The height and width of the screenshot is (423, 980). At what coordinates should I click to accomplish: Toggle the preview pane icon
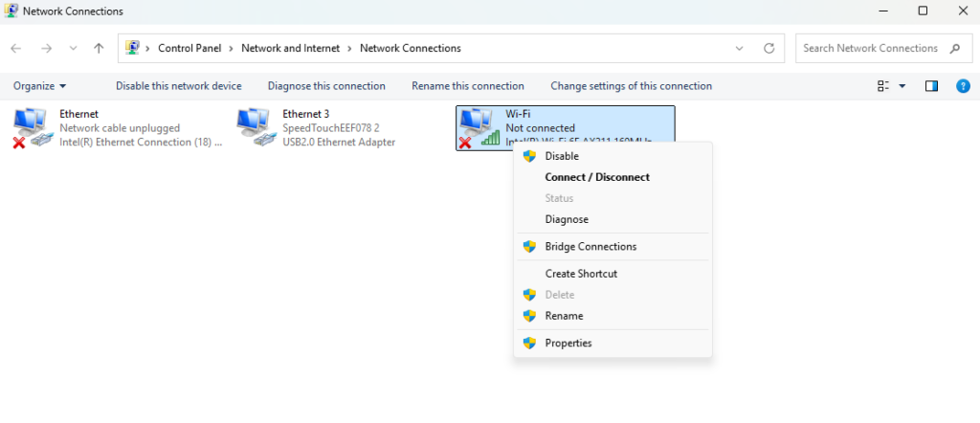pyautogui.click(x=931, y=86)
